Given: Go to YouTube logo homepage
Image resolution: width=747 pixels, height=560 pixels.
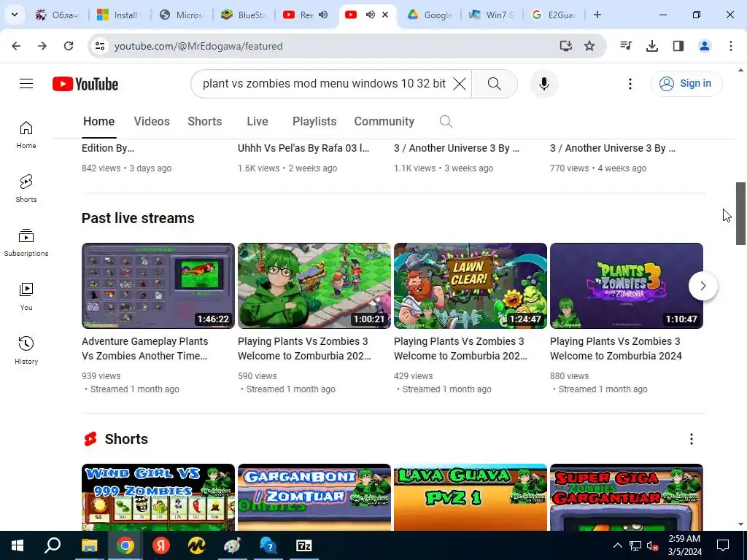Looking at the screenshot, I should coord(85,84).
